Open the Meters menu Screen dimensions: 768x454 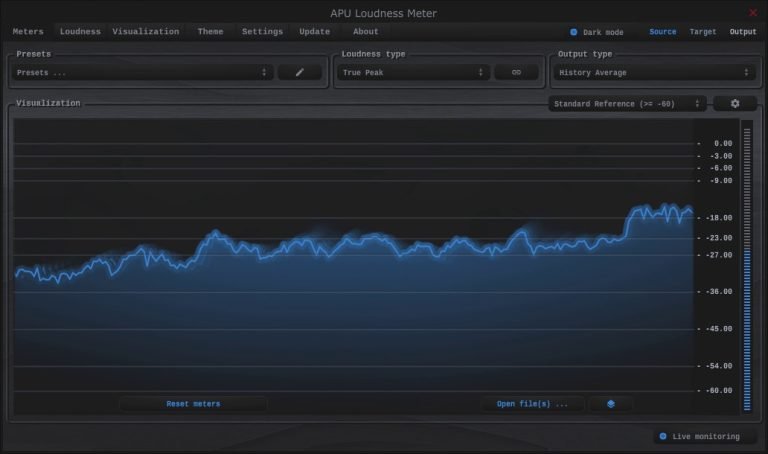[x=28, y=31]
